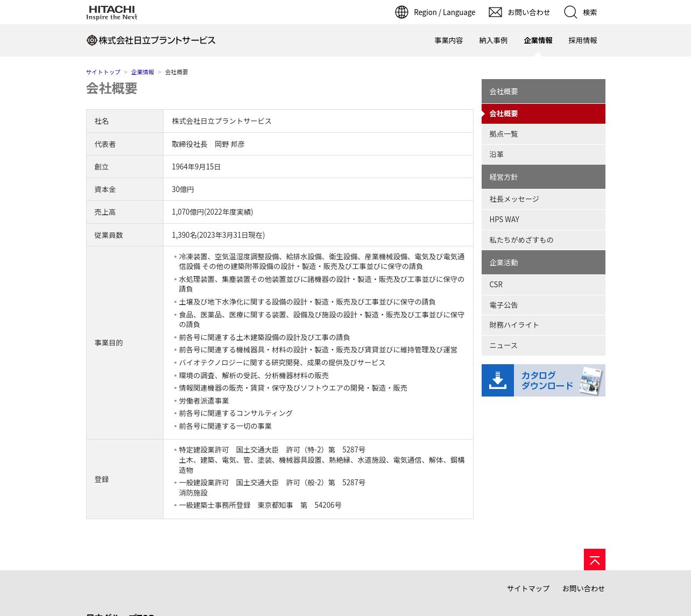Open 私たちがめざすもの in sidebar

click(544, 240)
